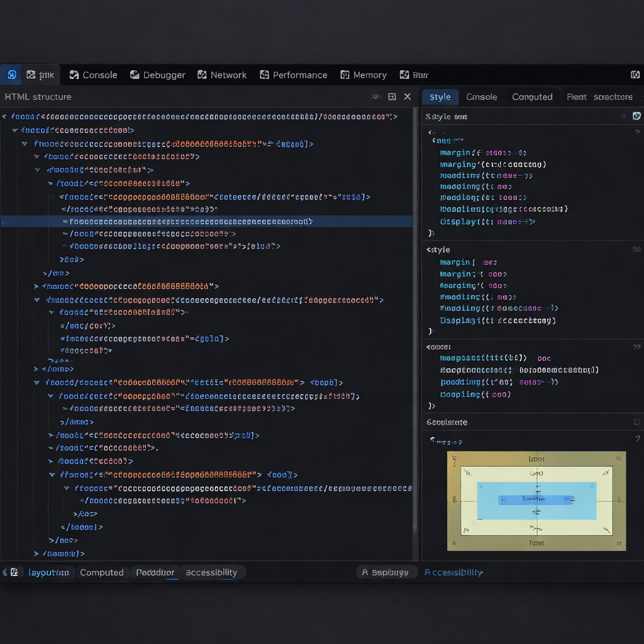Select the highlighted row in the HTML tree
644x644 pixels.
click(x=189, y=221)
